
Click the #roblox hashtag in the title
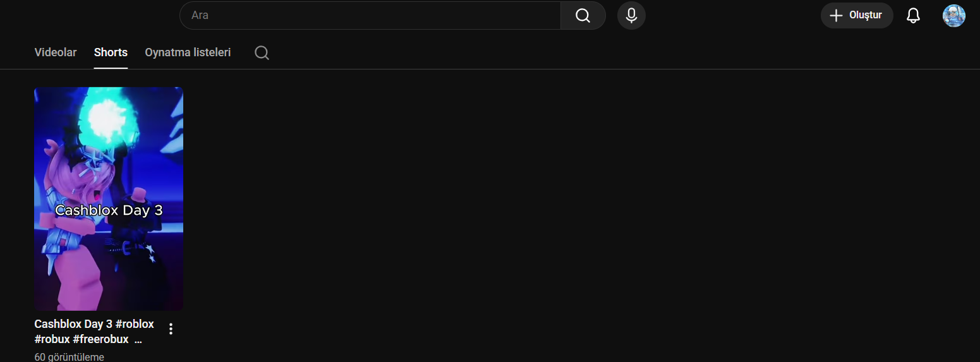(135, 324)
